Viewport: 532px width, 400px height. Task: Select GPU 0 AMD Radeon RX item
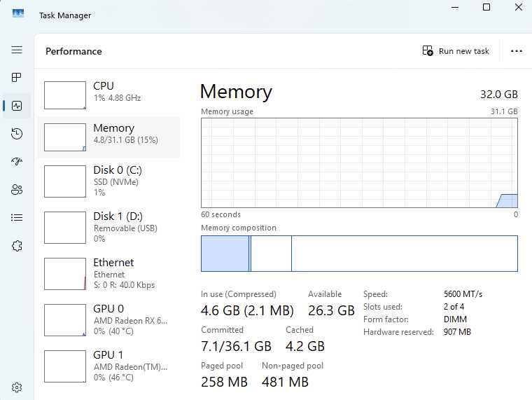coord(109,320)
